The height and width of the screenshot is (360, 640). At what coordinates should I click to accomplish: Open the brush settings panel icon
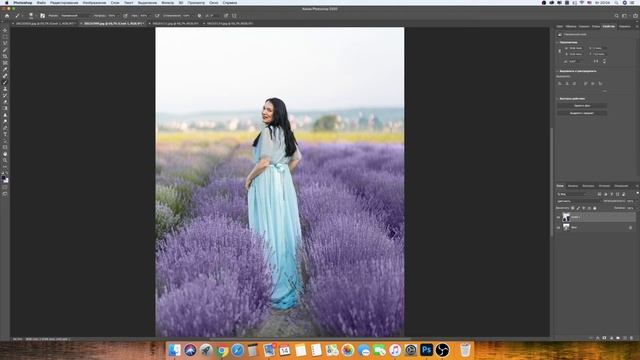click(42, 16)
